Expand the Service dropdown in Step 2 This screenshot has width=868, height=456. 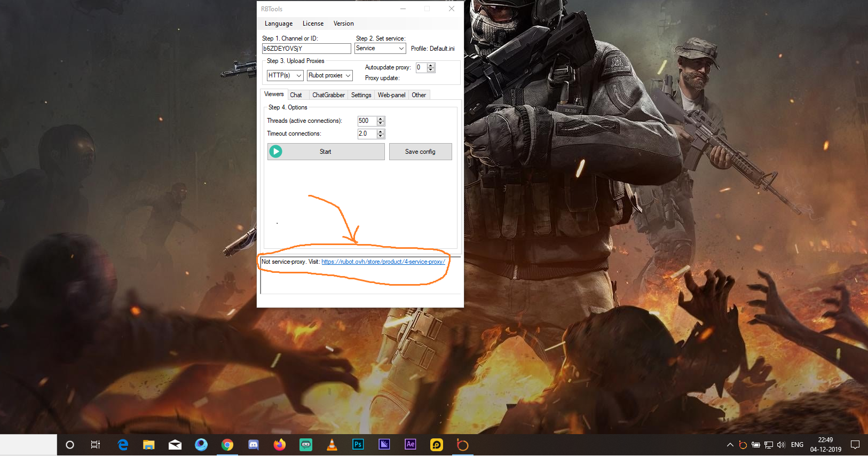[x=380, y=49]
